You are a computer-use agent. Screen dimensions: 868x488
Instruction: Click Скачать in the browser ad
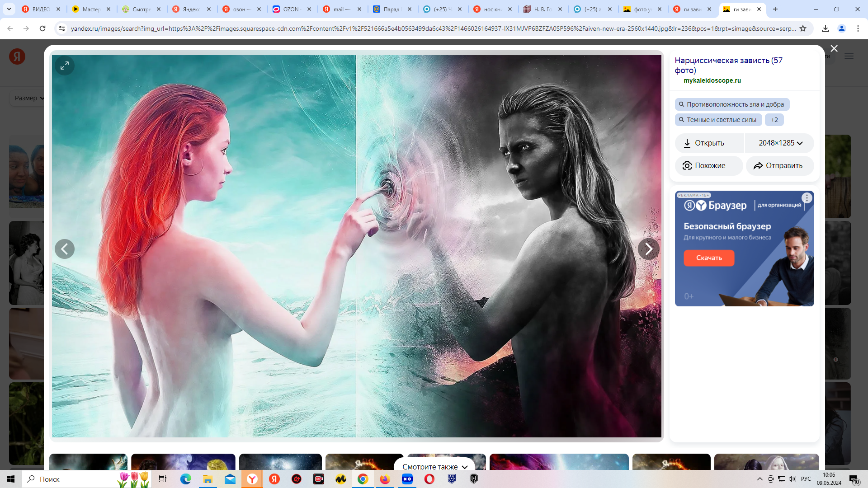709,258
